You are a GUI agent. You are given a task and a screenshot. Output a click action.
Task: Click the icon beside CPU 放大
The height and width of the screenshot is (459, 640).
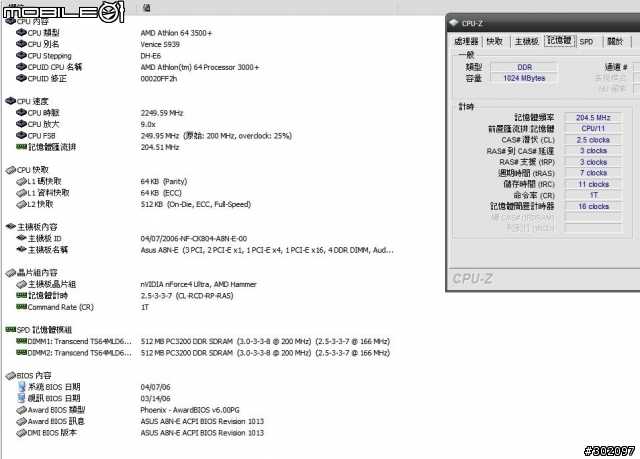pyautogui.click(x=21, y=124)
